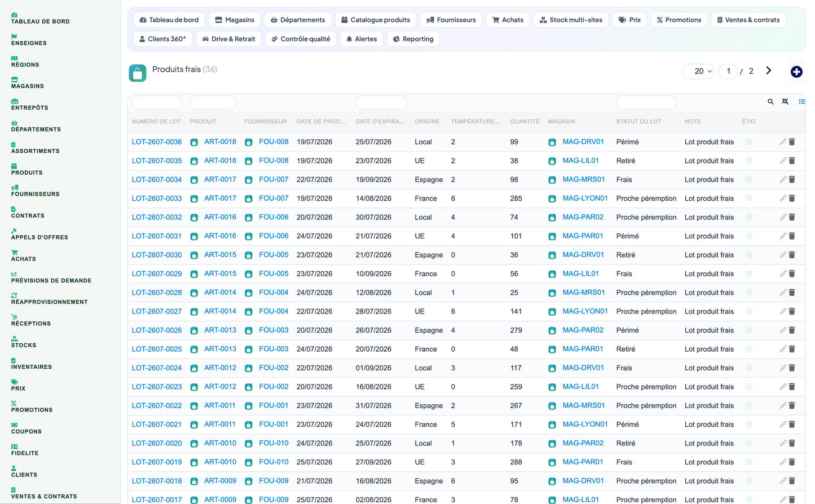Edit lot LOT-2607-0036 pencil icon
Image resolution: width=815 pixels, height=504 pixels.
(783, 142)
